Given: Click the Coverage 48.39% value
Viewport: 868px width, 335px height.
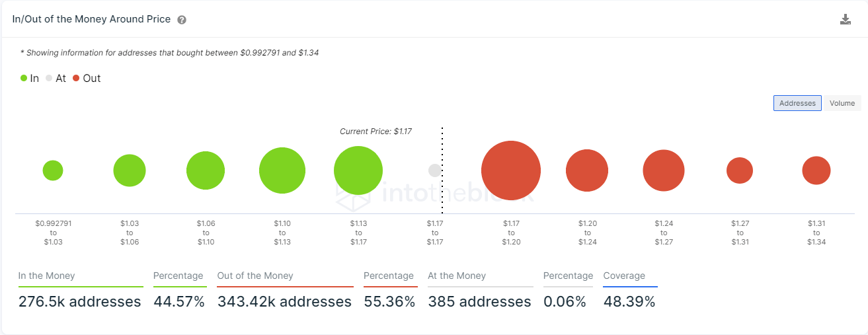Looking at the screenshot, I should coord(629,302).
